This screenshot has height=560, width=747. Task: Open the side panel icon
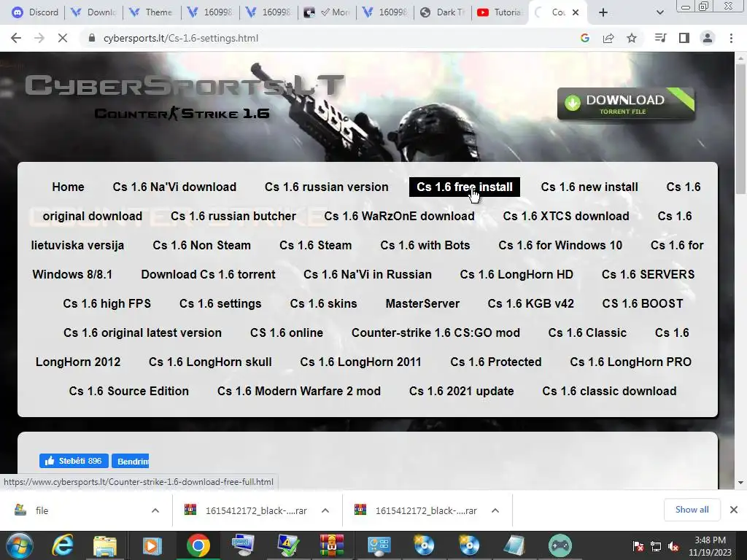pos(684,38)
